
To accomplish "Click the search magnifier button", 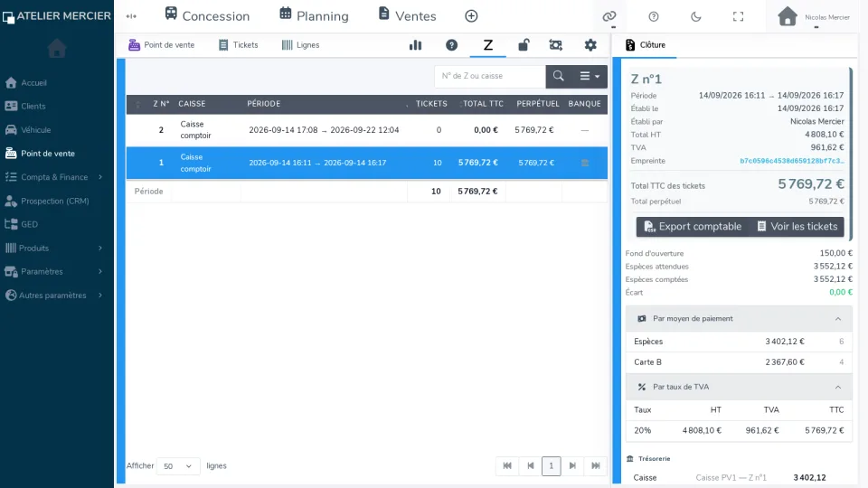I will 559,76.
